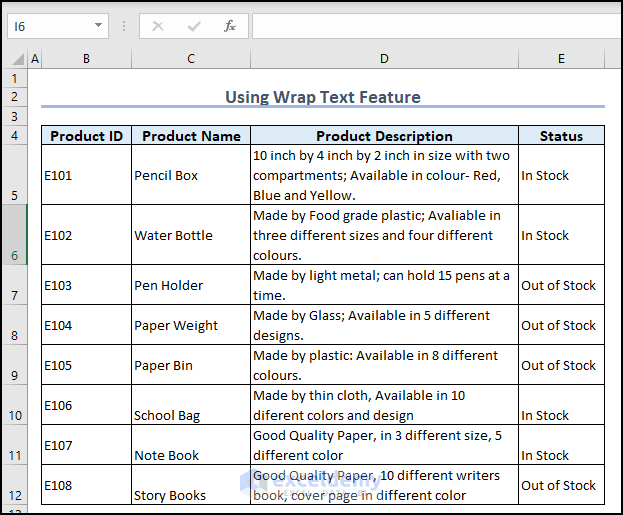Select column D header
The image size is (623, 515).
(384, 59)
